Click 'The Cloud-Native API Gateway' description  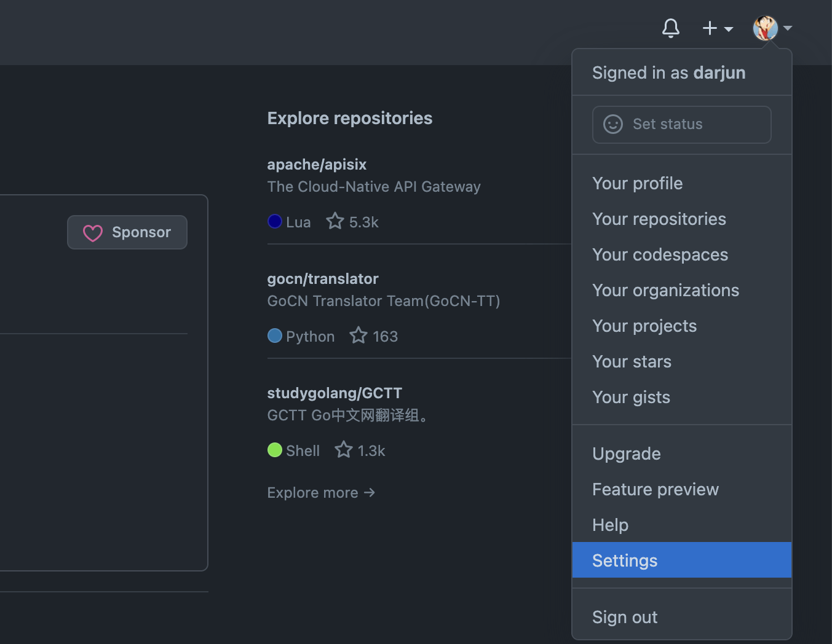point(374,187)
